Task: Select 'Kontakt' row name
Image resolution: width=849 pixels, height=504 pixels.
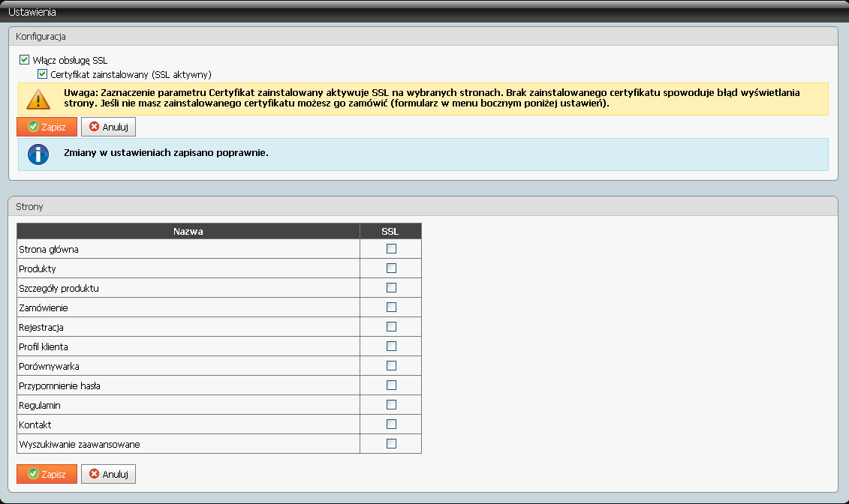Action: 35,424
